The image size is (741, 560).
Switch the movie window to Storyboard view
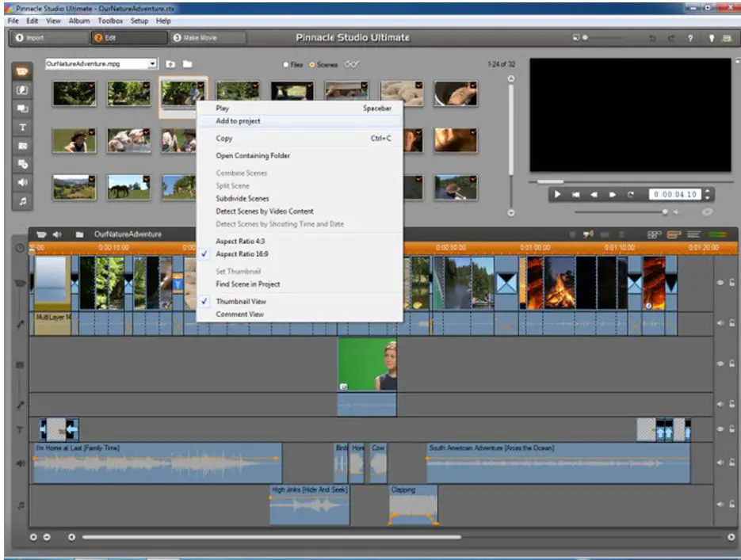(654, 234)
